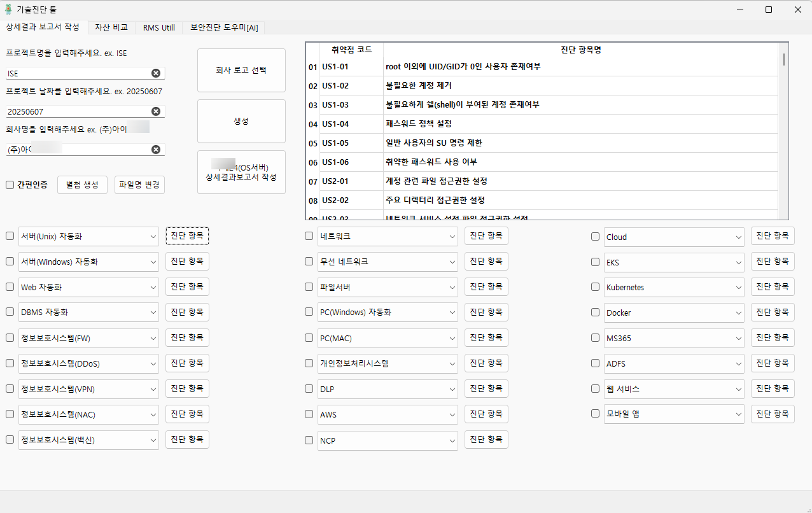
Task: Click 진단 항목 button next to MS365
Action: point(773,337)
